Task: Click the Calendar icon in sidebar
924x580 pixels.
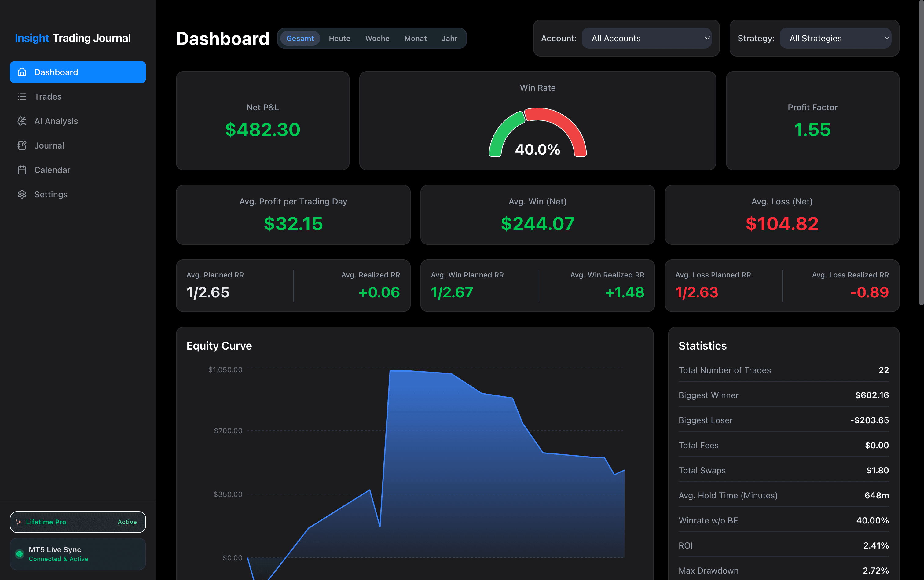Action: (22, 170)
